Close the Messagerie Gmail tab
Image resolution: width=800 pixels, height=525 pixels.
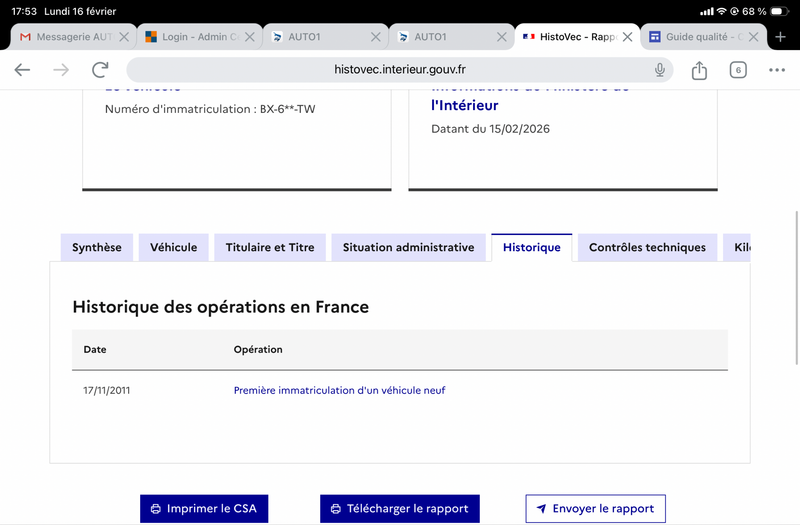(124, 37)
